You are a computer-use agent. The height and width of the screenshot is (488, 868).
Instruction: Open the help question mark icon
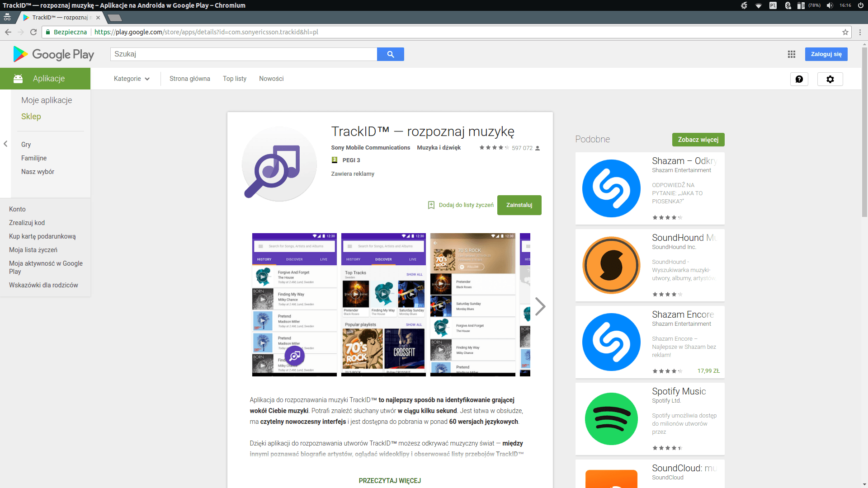[x=799, y=79]
